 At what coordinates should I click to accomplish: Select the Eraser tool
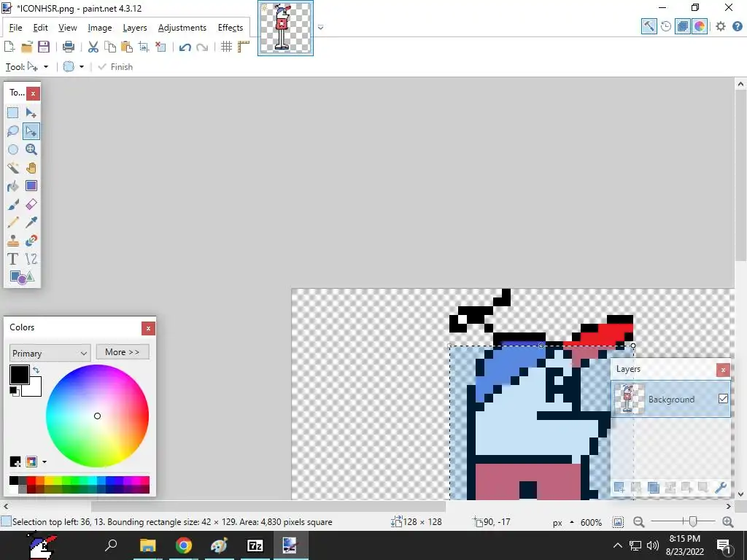coord(31,204)
